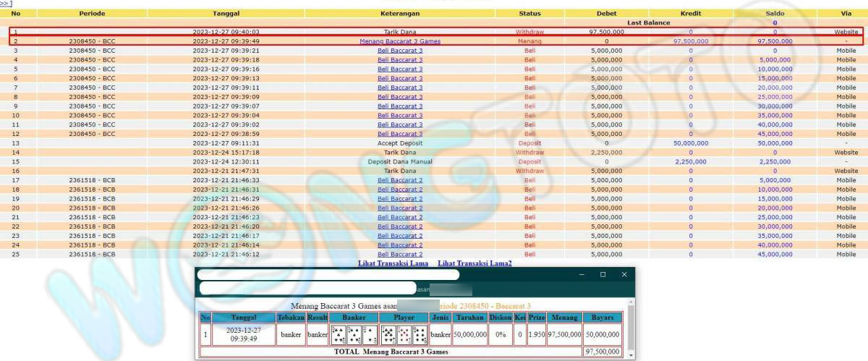Image resolution: width=868 pixels, height=361 pixels.
Task: Click the popup's upper white address field
Action: (328, 275)
